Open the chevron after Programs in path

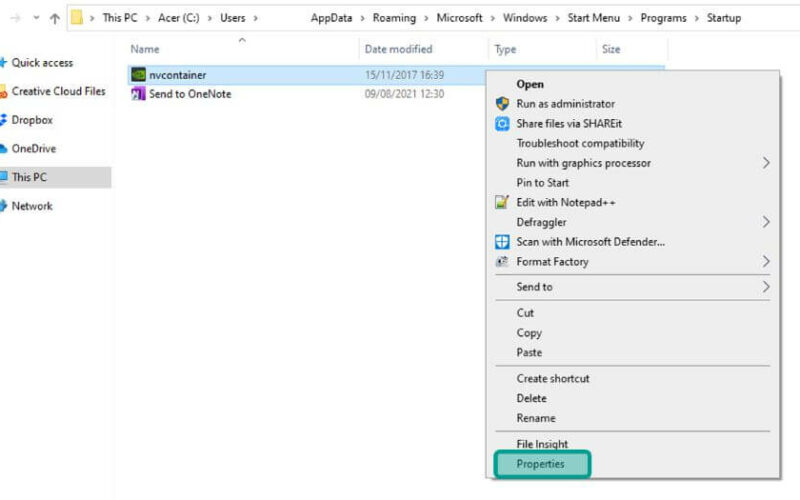(x=696, y=18)
